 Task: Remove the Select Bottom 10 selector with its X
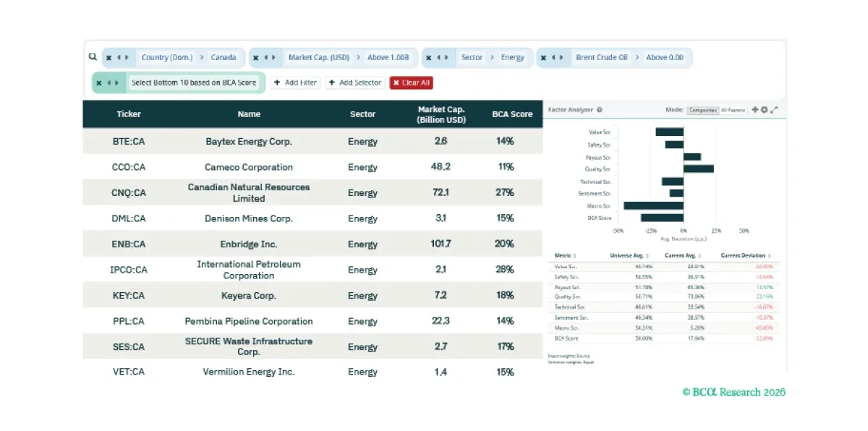click(99, 82)
